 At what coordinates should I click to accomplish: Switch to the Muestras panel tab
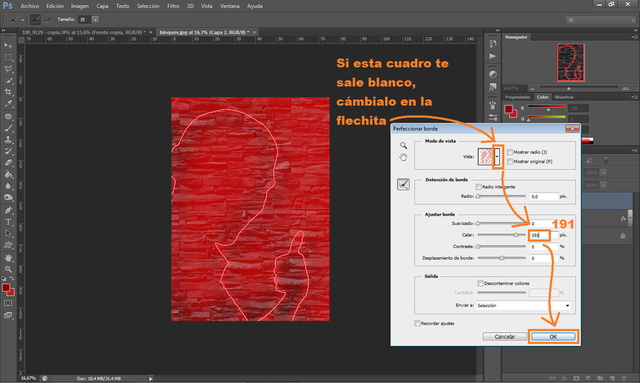pos(564,97)
